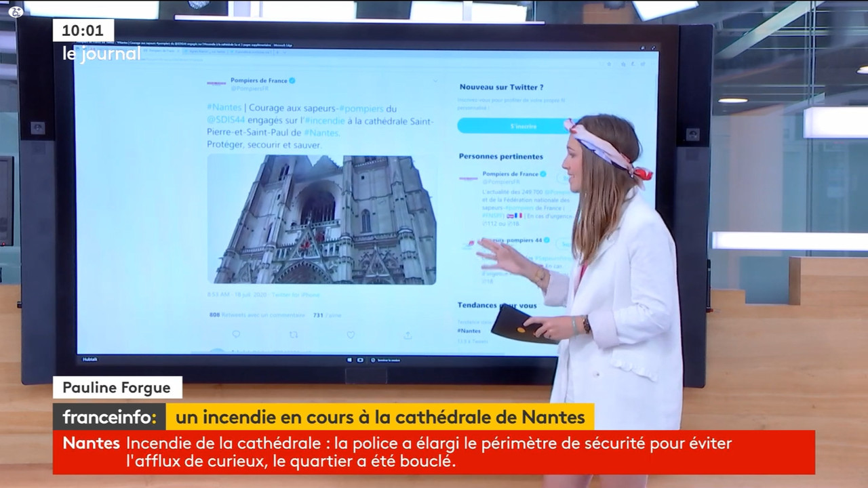Open the cathedral photo in the tweet
This screenshot has width=868, height=488.
[321, 219]
